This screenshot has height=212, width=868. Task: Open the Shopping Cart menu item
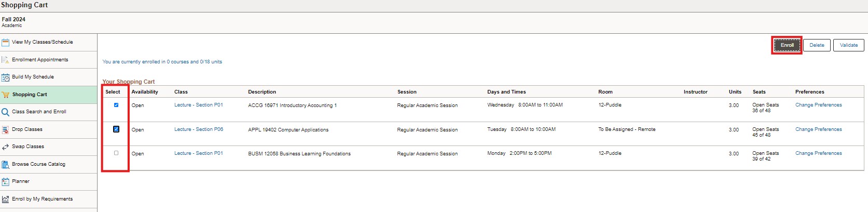(30, 95)
